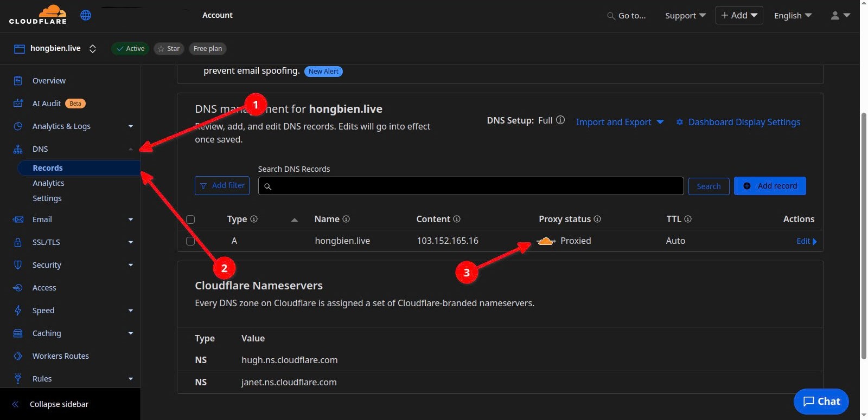Screen dimensions: 868x420
Task: Click the Type column info icon
Action: click(x=253, y=219)
